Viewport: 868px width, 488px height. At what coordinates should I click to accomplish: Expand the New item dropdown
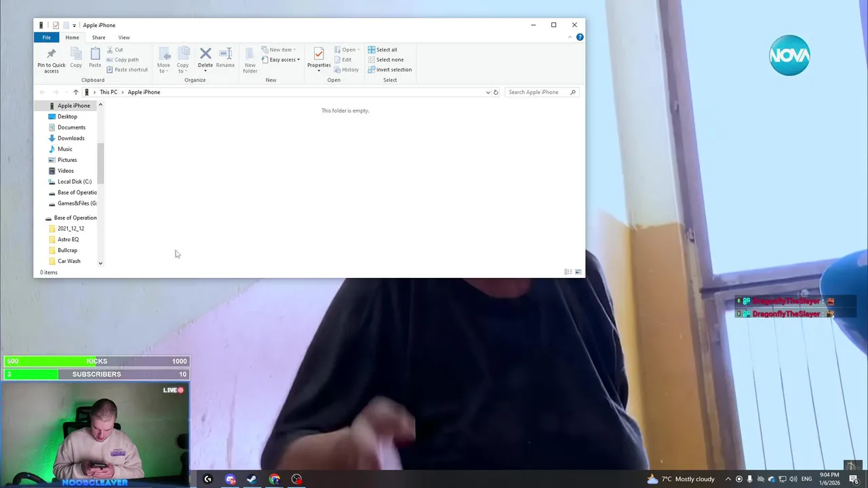point(279,49)
